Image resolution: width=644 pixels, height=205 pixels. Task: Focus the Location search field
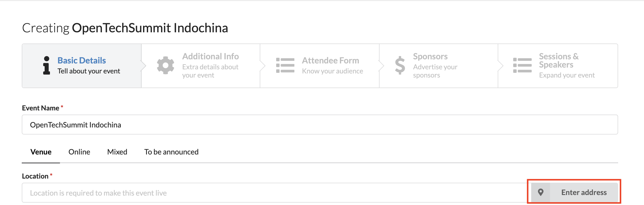(276, 193)
